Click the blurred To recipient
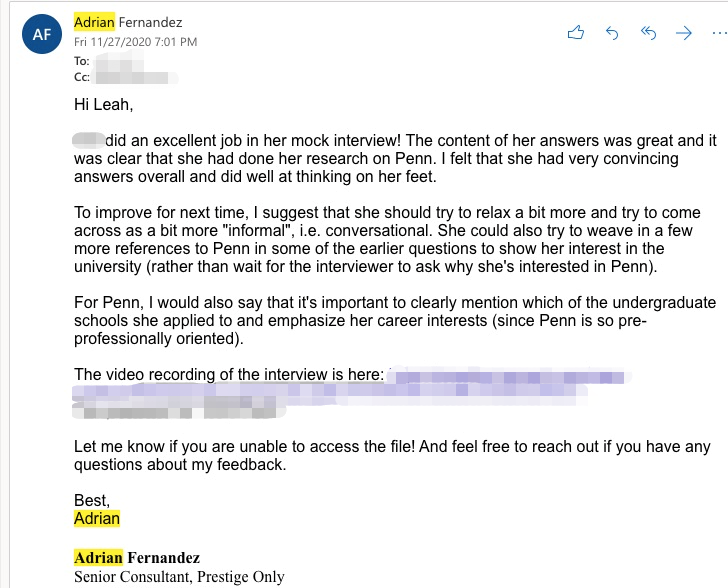Screen dimensions: 728x588 coord(118,61)
